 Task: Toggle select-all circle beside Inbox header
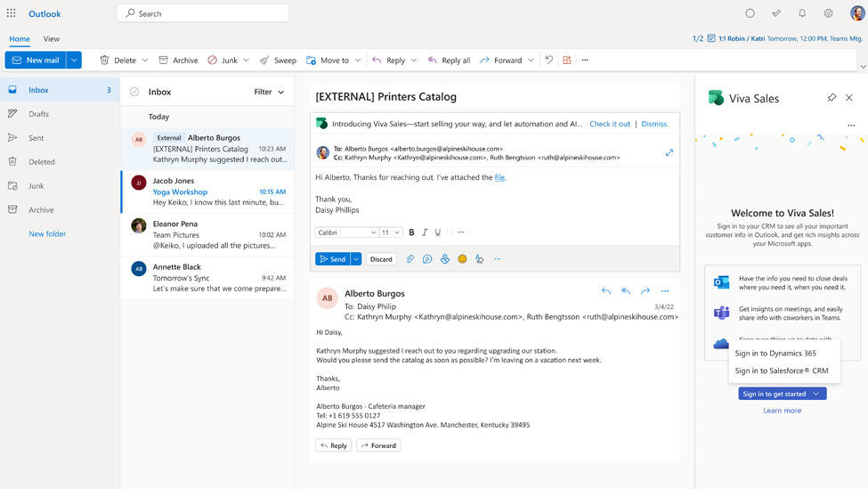tap(134, 92)
